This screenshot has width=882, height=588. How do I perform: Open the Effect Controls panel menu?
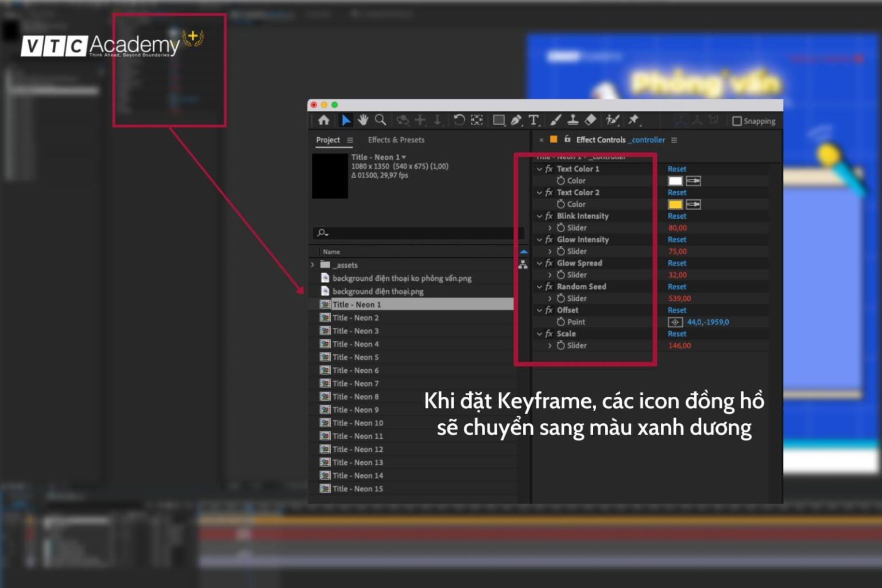[x=675, y=140]
